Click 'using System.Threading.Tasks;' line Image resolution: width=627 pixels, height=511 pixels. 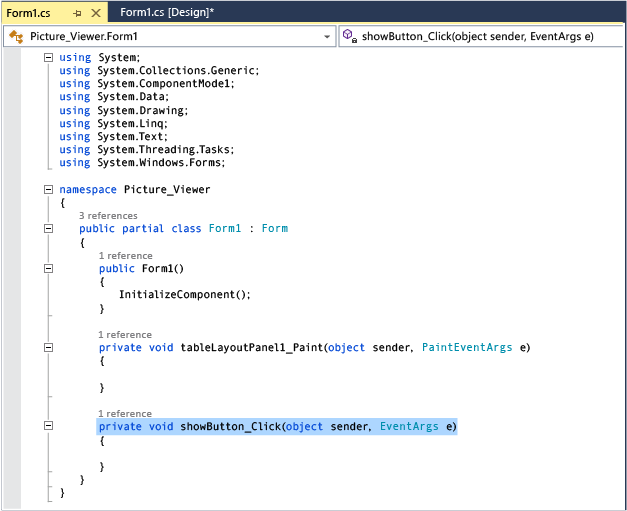pos(147,150)
